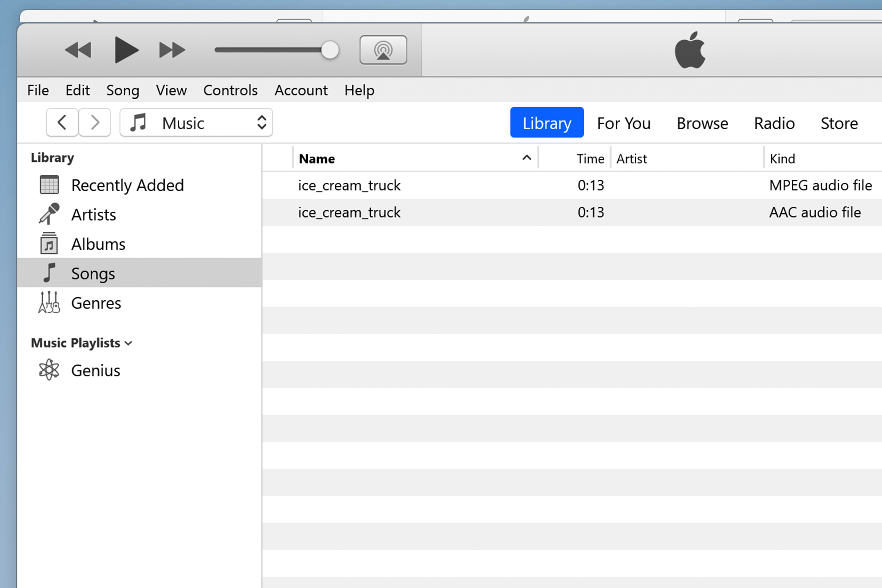
Task: Click the volume slider knob
Action: point(330,50)
